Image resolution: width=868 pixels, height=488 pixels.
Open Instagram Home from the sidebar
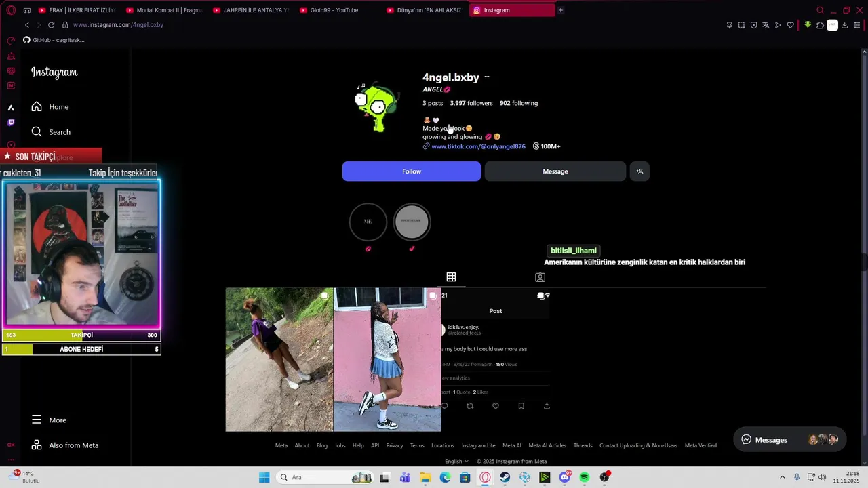50,107
